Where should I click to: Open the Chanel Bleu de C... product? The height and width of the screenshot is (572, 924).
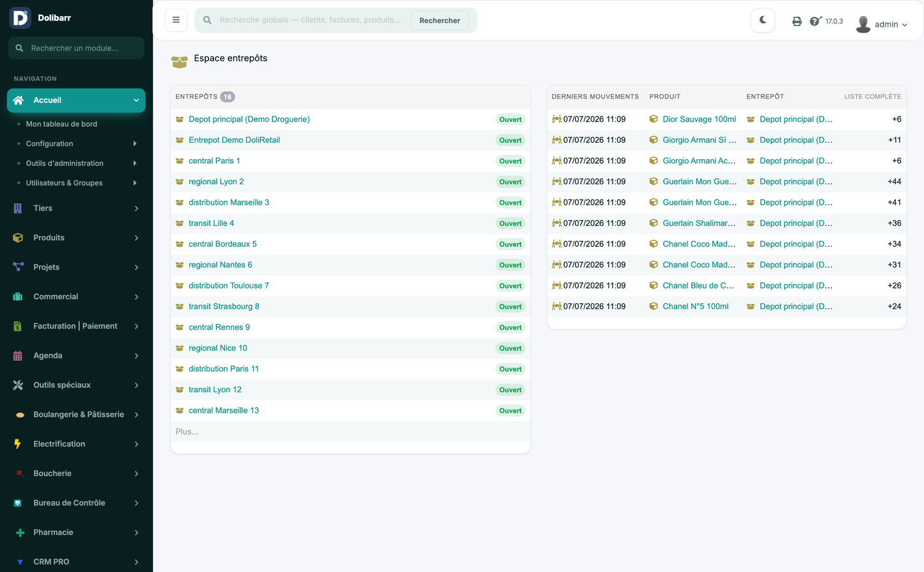click(698, 286)
